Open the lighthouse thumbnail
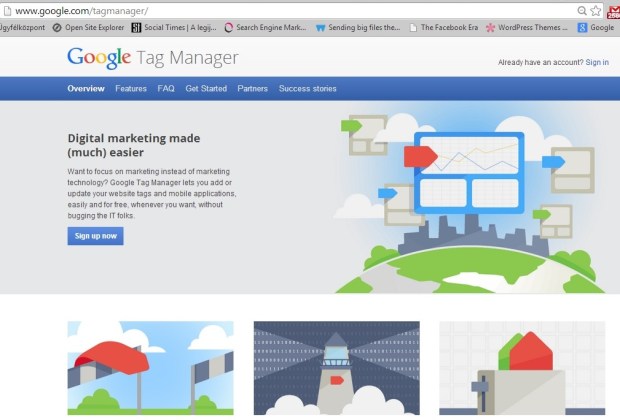 [x=336, y=368]
